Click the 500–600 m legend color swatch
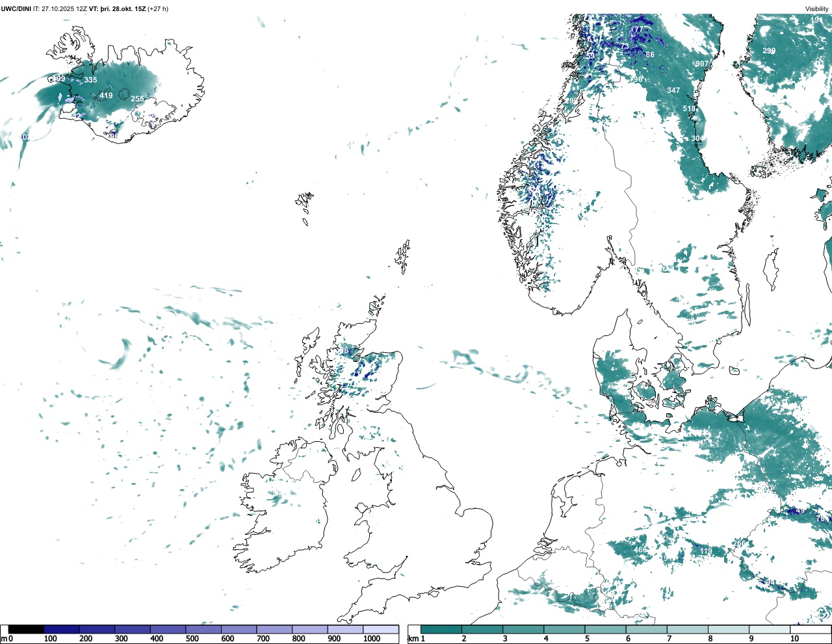This screenshot has height=644, width=832. click(x=203, y=630)
